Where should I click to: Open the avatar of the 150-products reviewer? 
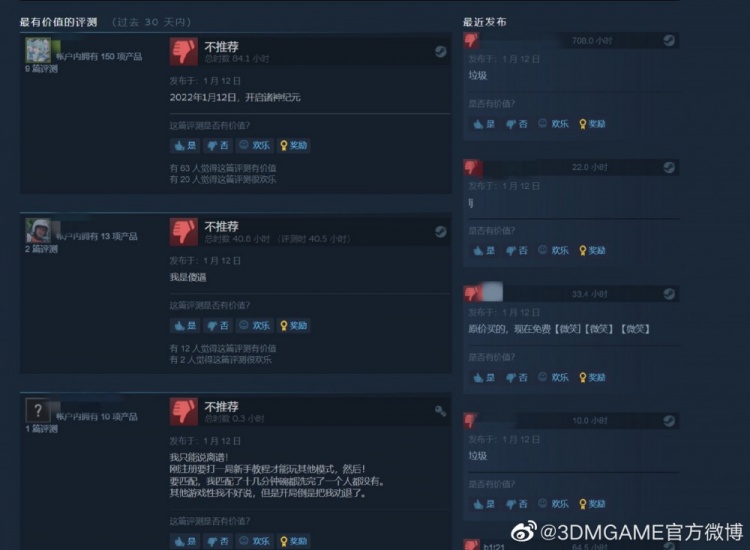[x=38, y=50]
